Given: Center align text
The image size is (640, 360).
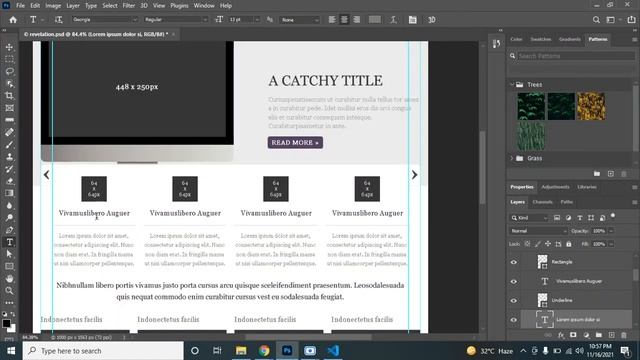Looking at the screenshot, I should coord(344,20).
